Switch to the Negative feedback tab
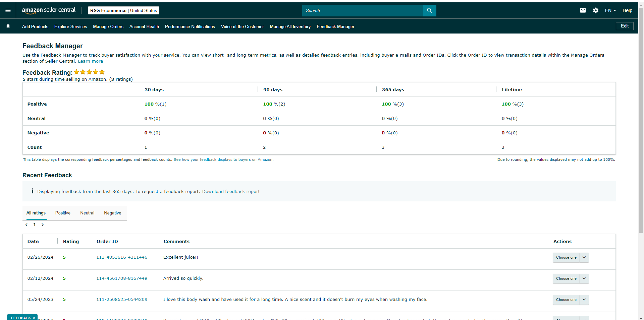 point(113,213)
